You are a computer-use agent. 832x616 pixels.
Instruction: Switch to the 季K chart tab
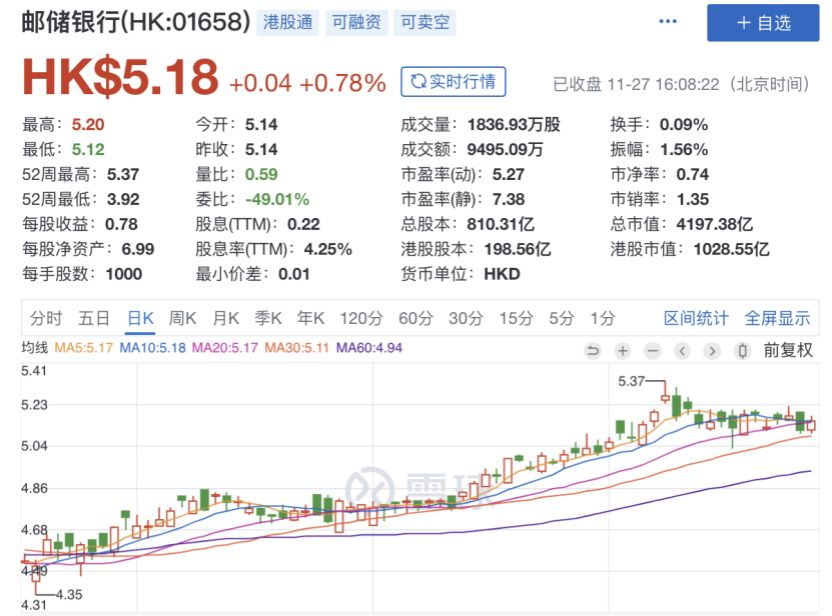coord(268,318)
